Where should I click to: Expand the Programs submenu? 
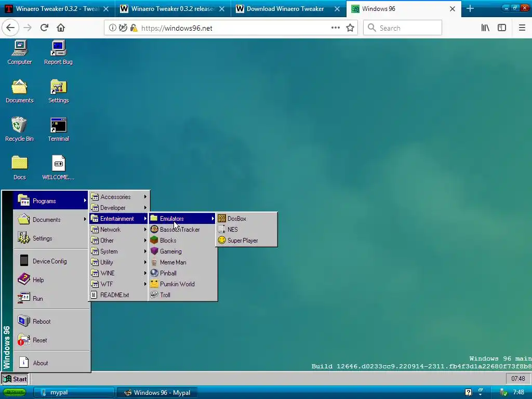click(51, 201)
